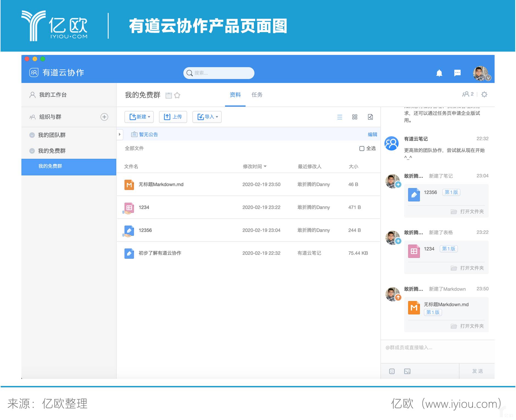516x420 pixels.
Task: Click the 第1版 badge next to 1234
Action: (x=449, y=249)
